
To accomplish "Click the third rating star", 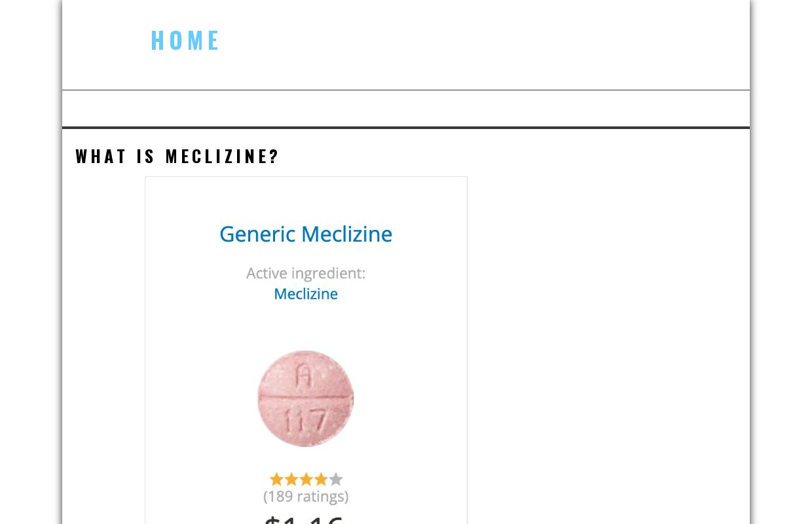I will click(306, 479).
